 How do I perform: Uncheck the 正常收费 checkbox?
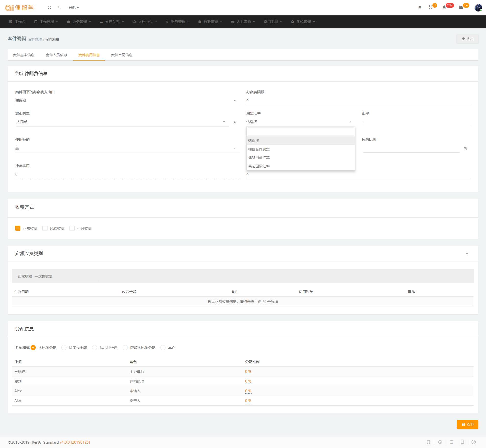[18, 228]
